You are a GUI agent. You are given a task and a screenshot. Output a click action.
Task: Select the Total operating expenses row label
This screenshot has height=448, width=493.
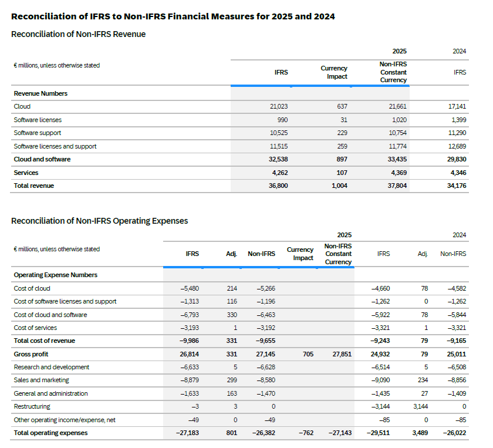coord(50,433)
